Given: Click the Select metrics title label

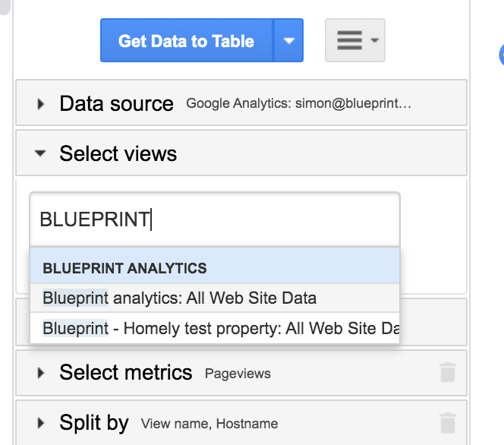Looking at the screenshot, I should pos(125,373).
